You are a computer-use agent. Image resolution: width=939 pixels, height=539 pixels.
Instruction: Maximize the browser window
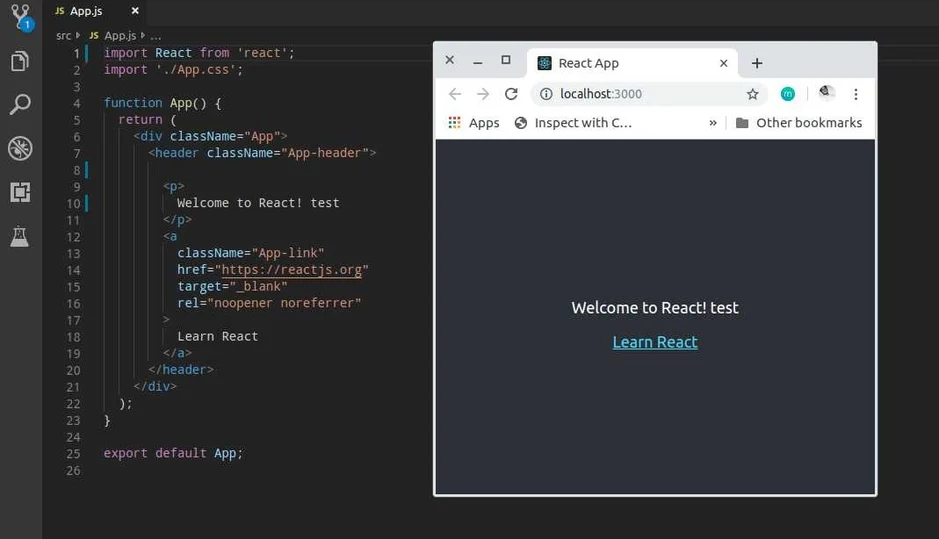pos(505,60)
